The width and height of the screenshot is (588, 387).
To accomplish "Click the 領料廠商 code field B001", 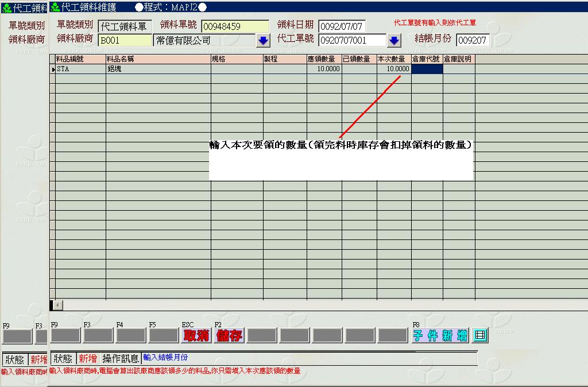I will [x=125, y=41].
